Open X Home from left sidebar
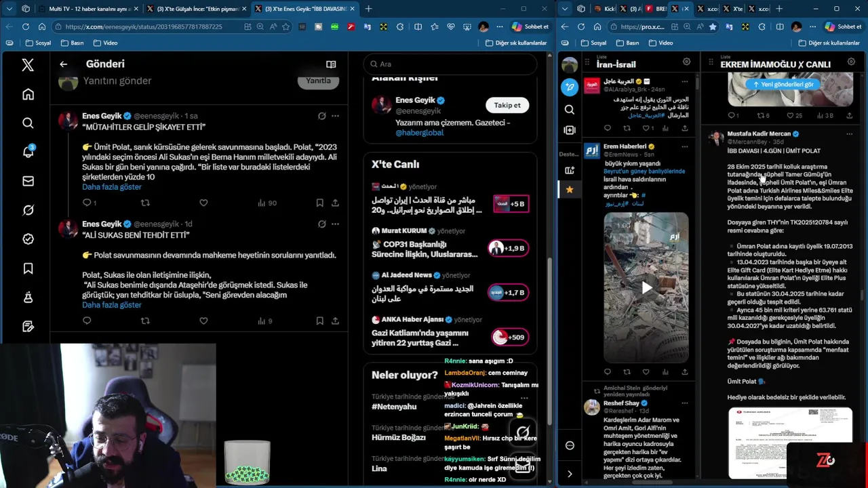Image resolution: width=868 pixels, height=488 pixels. [x=28, y=94]
